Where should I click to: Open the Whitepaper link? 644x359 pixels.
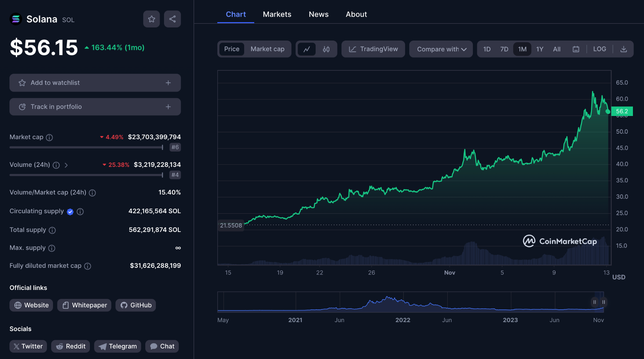tap(84, 305)
